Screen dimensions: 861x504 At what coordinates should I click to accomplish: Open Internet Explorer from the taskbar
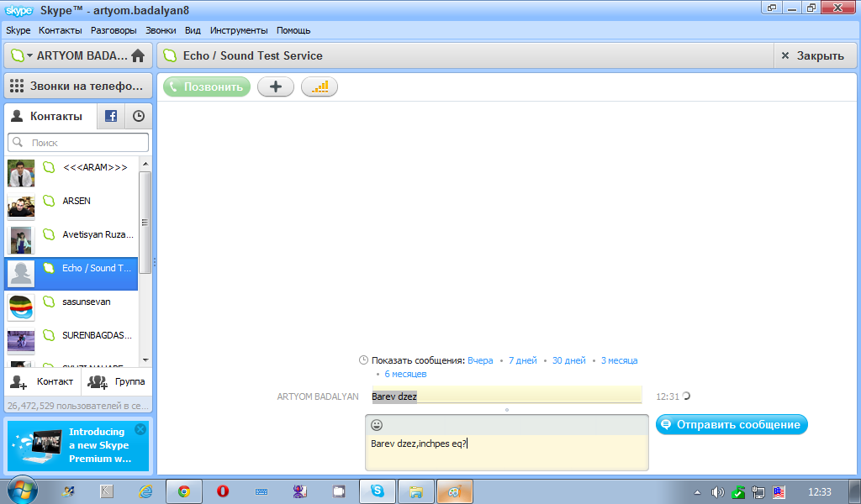[145, 491]
